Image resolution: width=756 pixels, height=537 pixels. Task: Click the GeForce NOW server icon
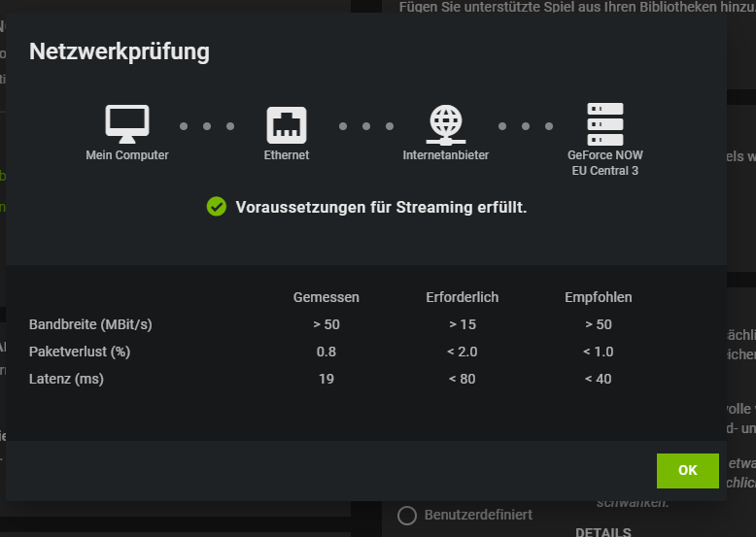605,123
